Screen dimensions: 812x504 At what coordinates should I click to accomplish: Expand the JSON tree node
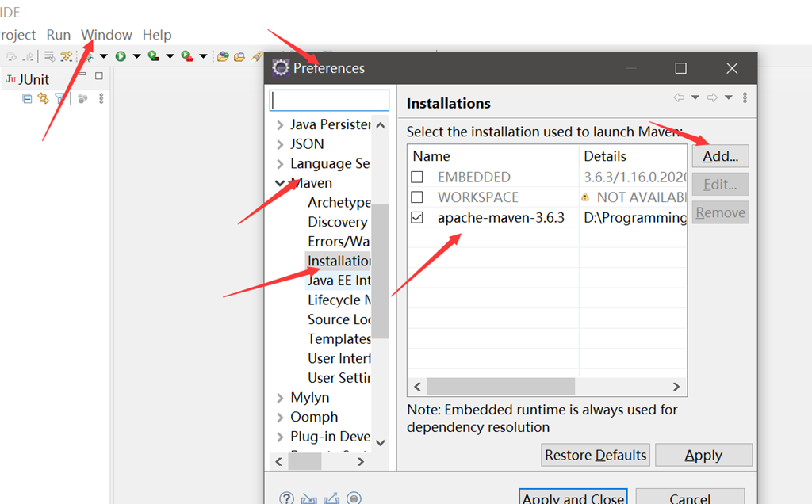tap(280, 144)
